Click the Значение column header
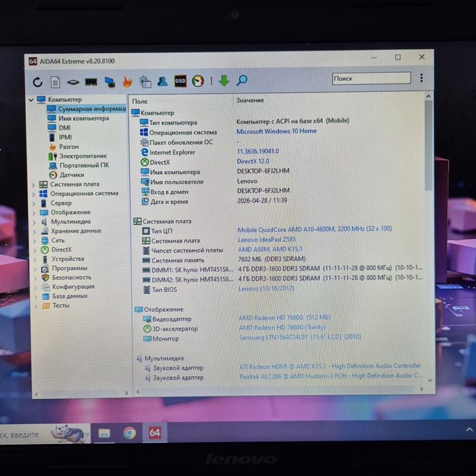Viewport: 476px width, 476px height. 250,100
